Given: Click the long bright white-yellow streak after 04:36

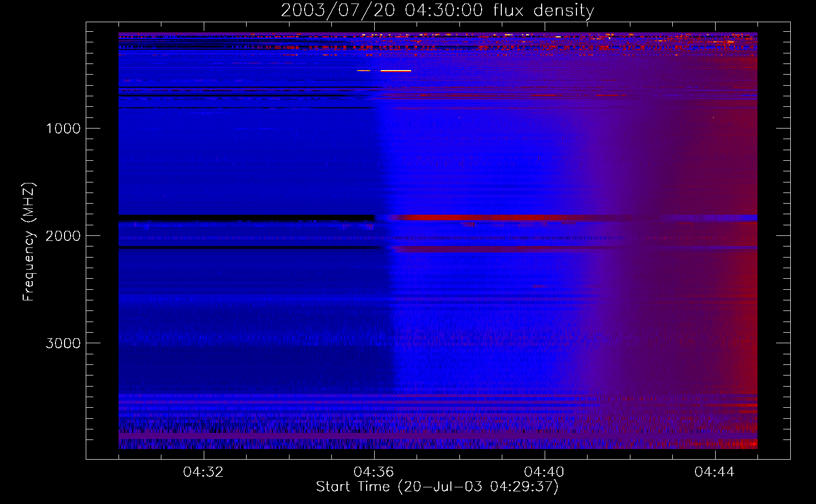Looking at the screenshot, I should (x=396, y=71).
